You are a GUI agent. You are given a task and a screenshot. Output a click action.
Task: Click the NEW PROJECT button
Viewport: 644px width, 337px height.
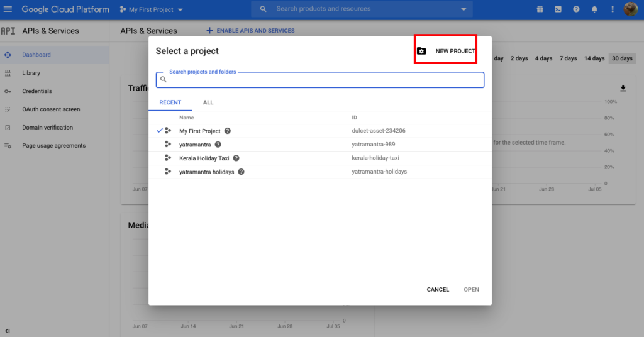[x=446, y=51]
